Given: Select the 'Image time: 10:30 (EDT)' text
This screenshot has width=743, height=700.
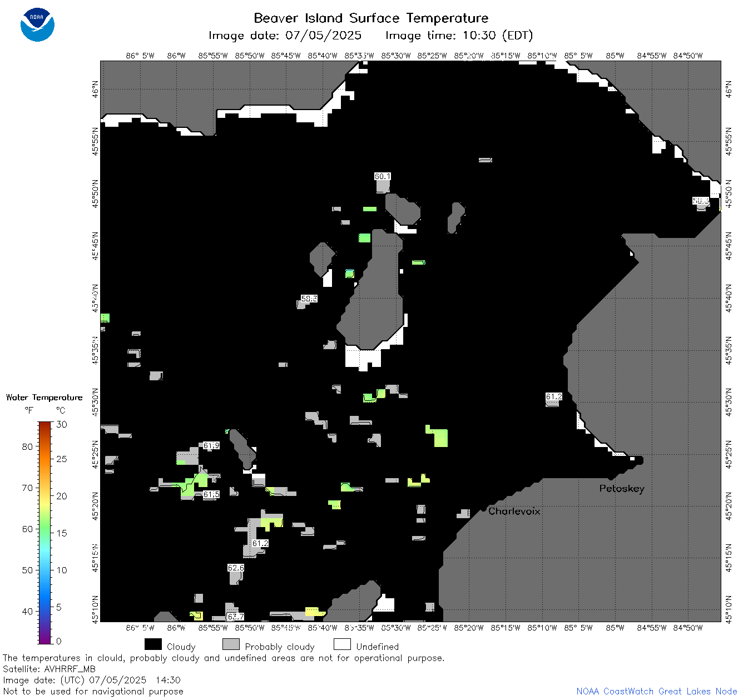Looking at the screenshot, I should pos(459,36).
